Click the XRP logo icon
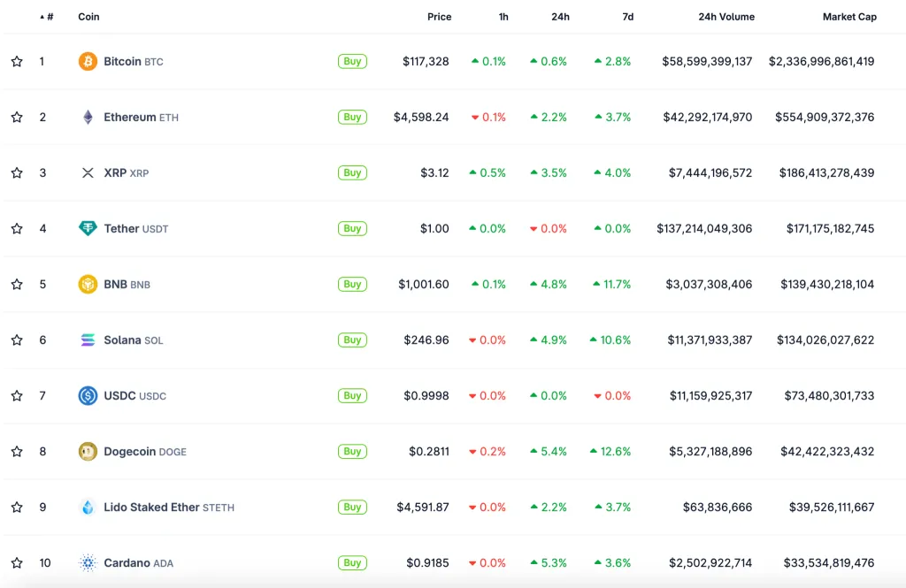This screenshot has width=906, height=588. (x=88, y=173)
